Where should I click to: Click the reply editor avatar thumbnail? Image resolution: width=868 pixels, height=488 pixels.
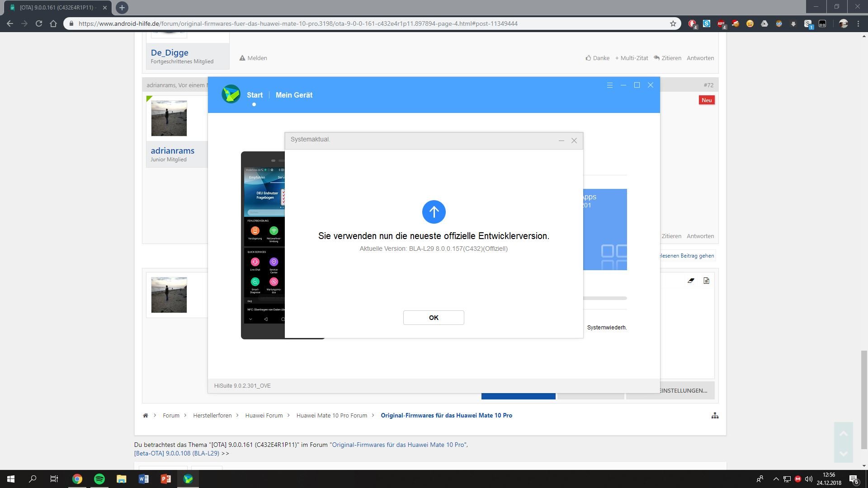coord(169,295)
